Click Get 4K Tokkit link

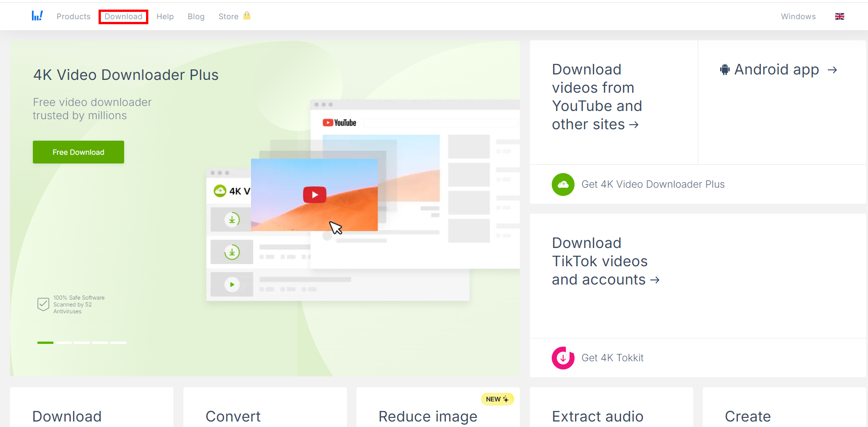(x=612, y=358)
